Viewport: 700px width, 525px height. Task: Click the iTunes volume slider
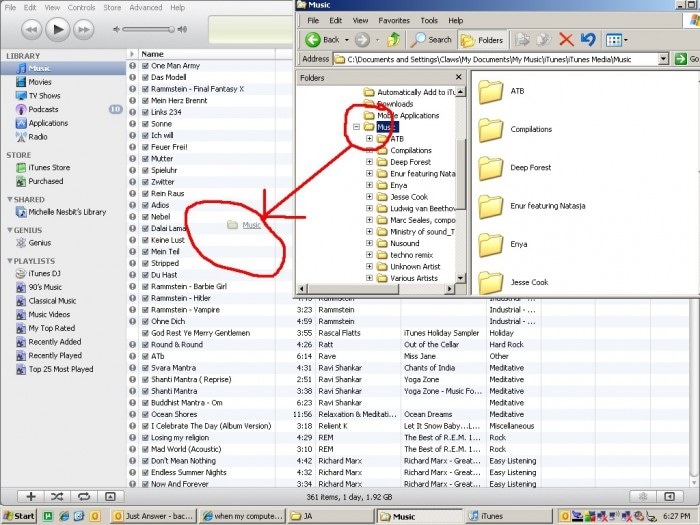click(148, 29)
